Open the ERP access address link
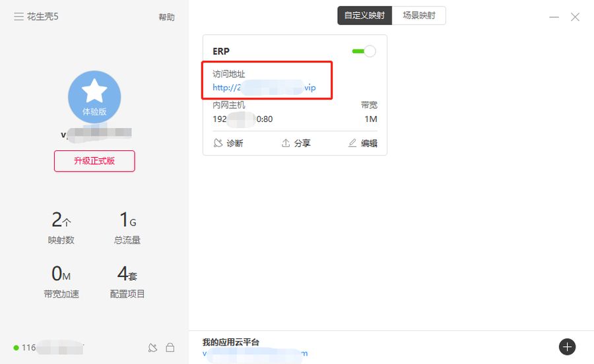 [x=264, y=88]
